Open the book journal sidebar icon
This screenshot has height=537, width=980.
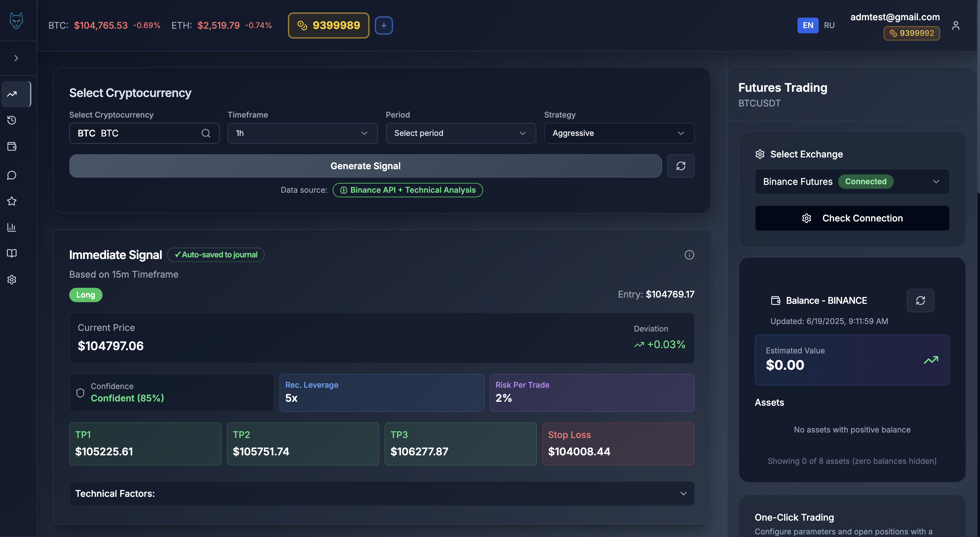[x=12, y=253]
